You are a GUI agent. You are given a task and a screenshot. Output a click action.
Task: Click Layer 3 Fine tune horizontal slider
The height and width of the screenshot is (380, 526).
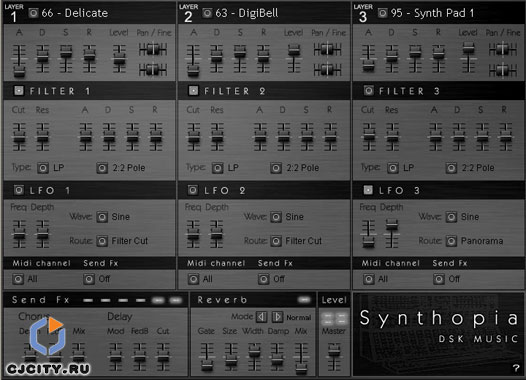pos(503,70)
